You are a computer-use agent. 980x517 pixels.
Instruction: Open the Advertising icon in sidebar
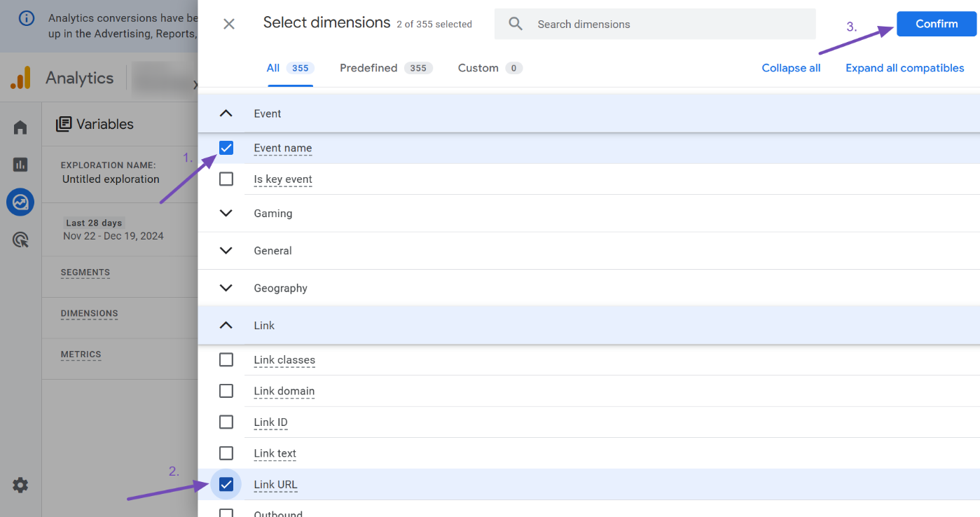click(20, 240)
